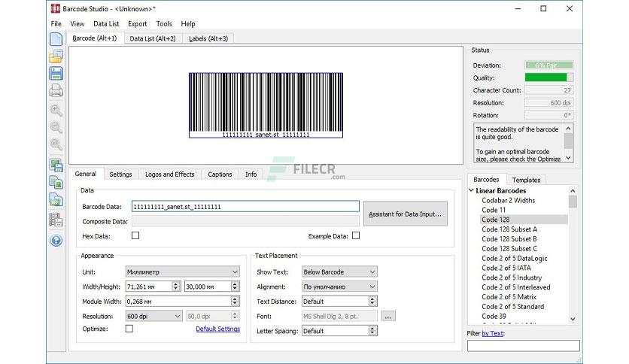Click the barcode preview image
The height and width of the screenshot is (364, 629).
[266, 105]
